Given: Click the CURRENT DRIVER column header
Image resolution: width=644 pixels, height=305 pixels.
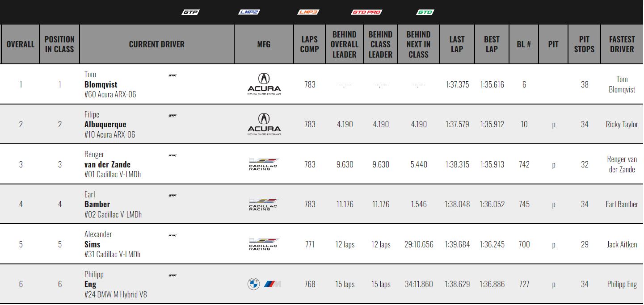Looking at the screenshot, I should click(157, 44).
